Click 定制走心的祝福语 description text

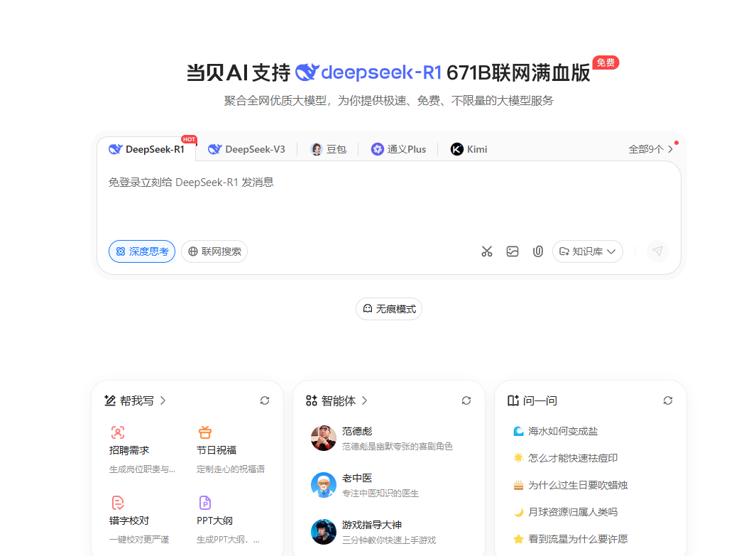pyautogui.click(x=231, y=469)
